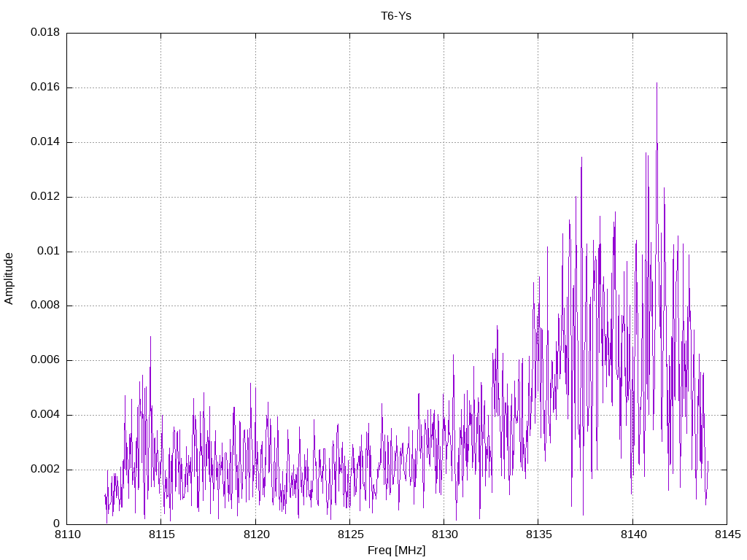747x560 pixels.
Task: Click the 8115 x-axis tick label
Action: 161,534
